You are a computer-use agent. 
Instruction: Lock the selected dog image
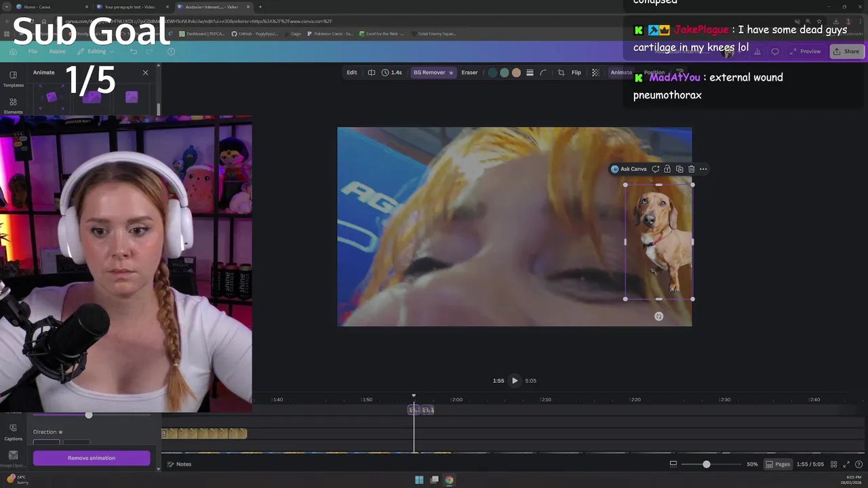tap(667, 169)
